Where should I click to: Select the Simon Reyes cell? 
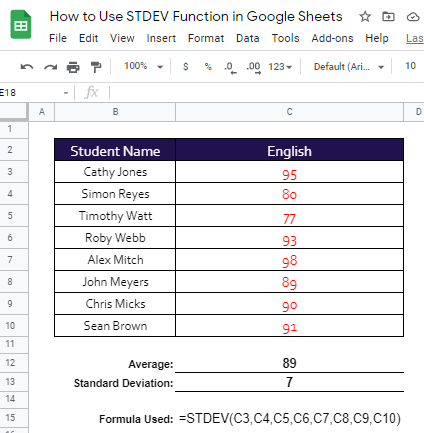coord(115,194)
